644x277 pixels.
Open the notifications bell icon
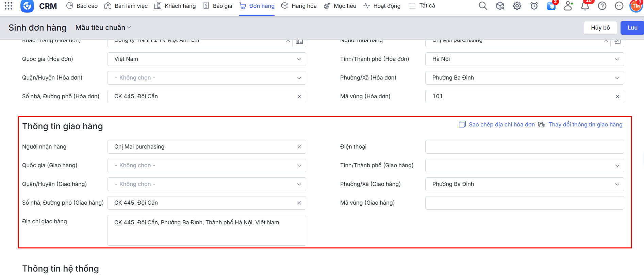coord(585,6)
